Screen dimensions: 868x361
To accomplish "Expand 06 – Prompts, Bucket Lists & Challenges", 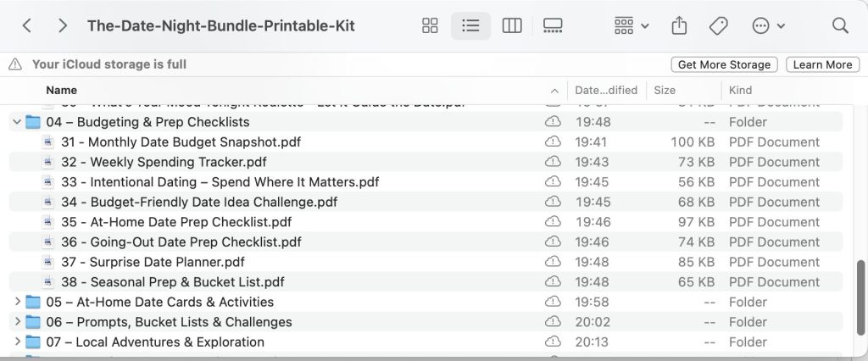I will (17, 322).
